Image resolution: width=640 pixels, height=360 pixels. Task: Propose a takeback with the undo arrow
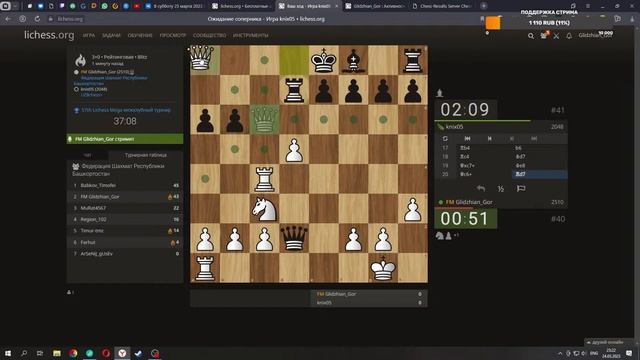[481, 189]
